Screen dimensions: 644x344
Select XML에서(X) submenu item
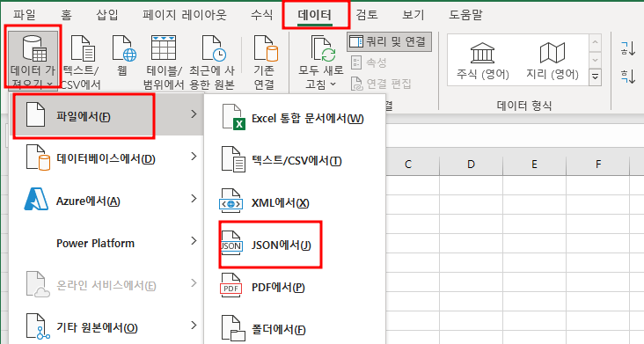coord(295,202)
